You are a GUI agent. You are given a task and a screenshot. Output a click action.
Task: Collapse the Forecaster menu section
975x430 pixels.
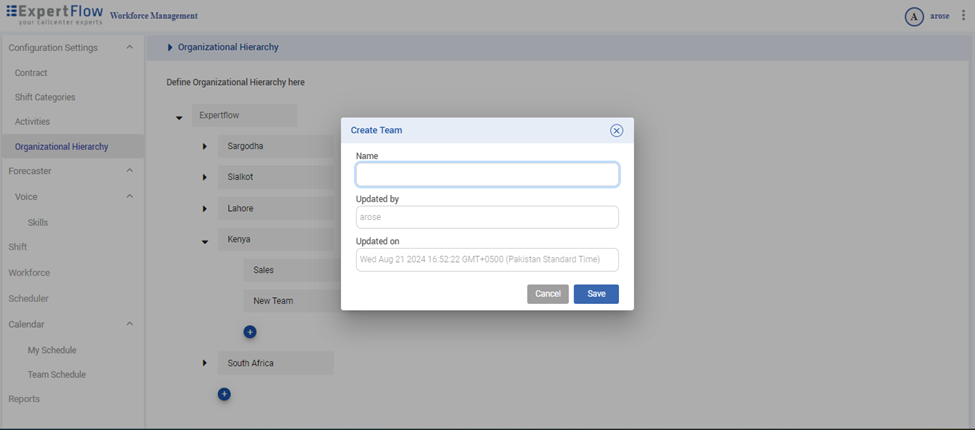pyautogui.click(x=129, y=171)
